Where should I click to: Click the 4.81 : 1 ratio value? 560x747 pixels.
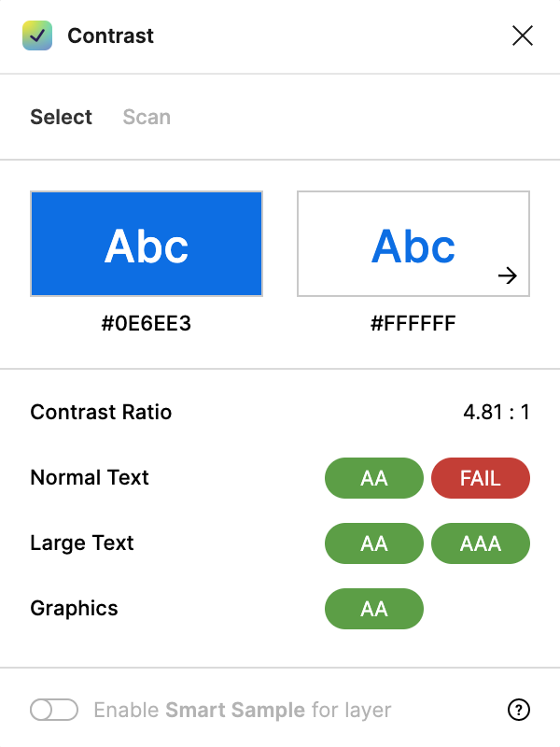point(496,412)
